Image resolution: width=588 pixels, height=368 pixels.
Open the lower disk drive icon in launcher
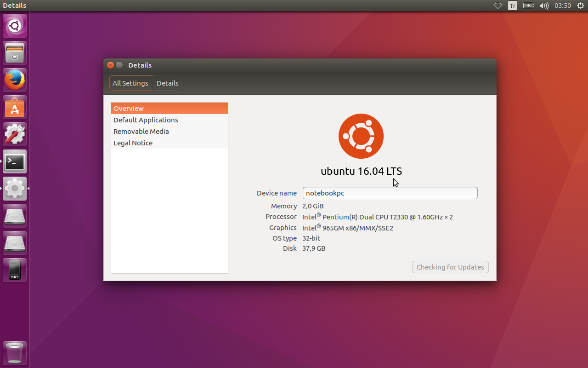tap(15, 243)
